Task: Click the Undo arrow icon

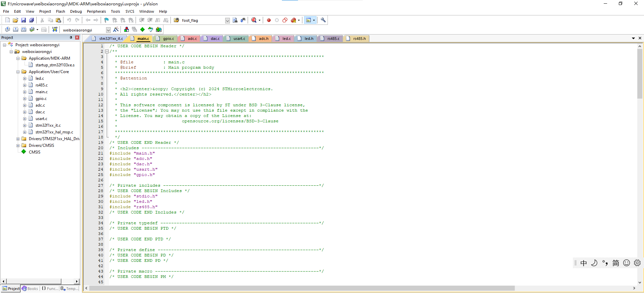Action: pyautogui.click(x=69, y=20)
